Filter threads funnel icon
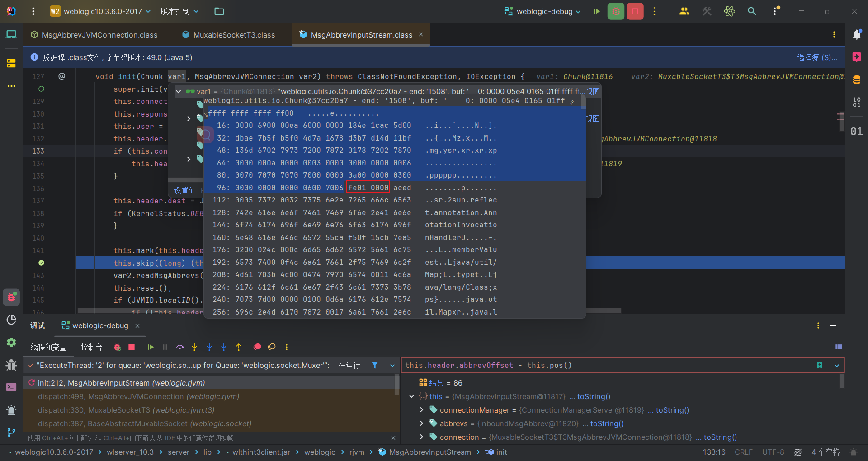 pos(375,365)
